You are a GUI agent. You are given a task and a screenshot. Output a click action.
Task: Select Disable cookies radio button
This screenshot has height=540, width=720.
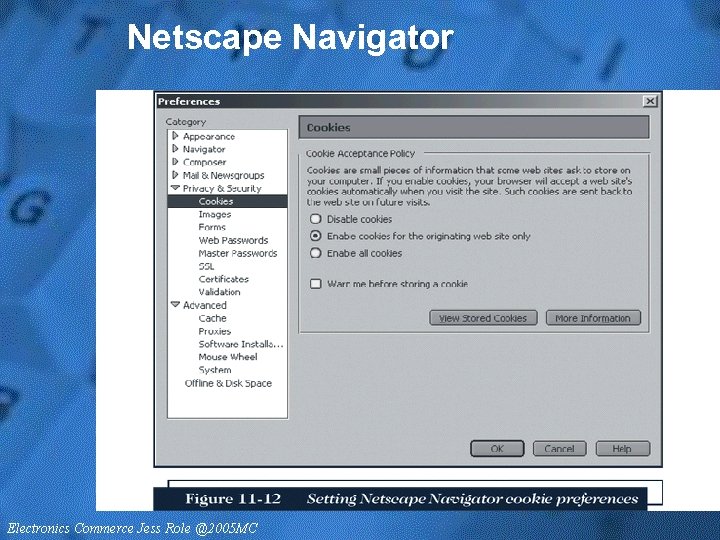(315, 219)
